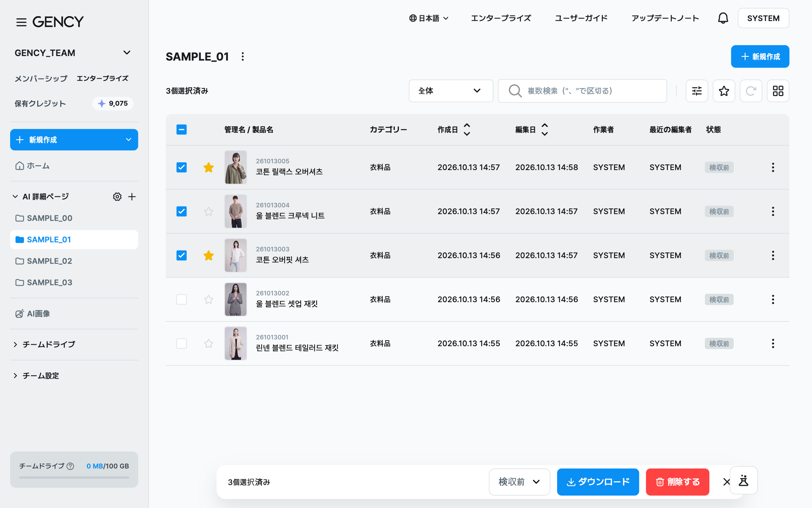Open the filter settings sliders icon
Screen dimensions: 812x508
point(697,91)
